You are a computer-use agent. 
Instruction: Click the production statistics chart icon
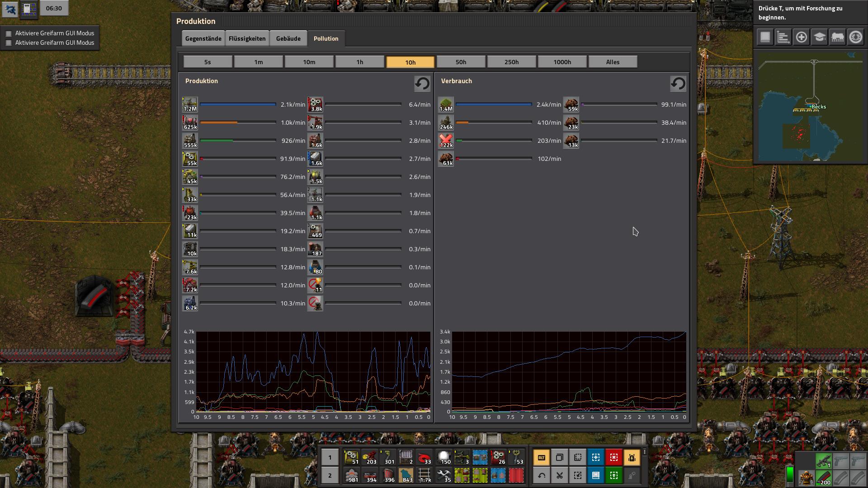tap(783, 37)
